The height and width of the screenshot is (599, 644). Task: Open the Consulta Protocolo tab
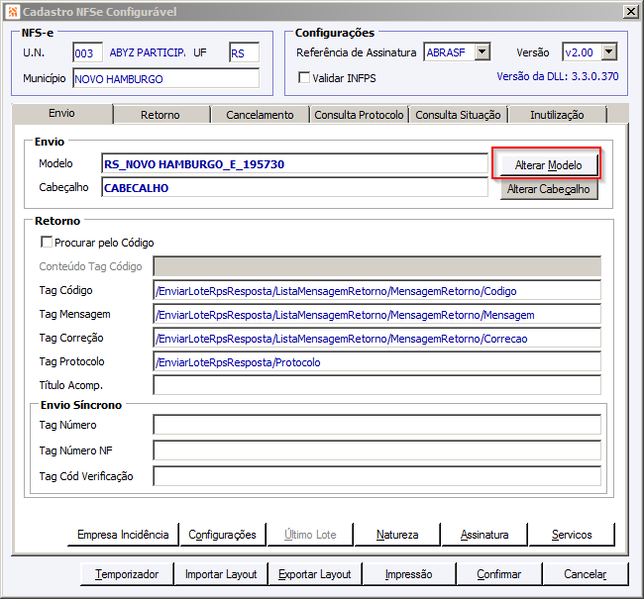point(359,115)
